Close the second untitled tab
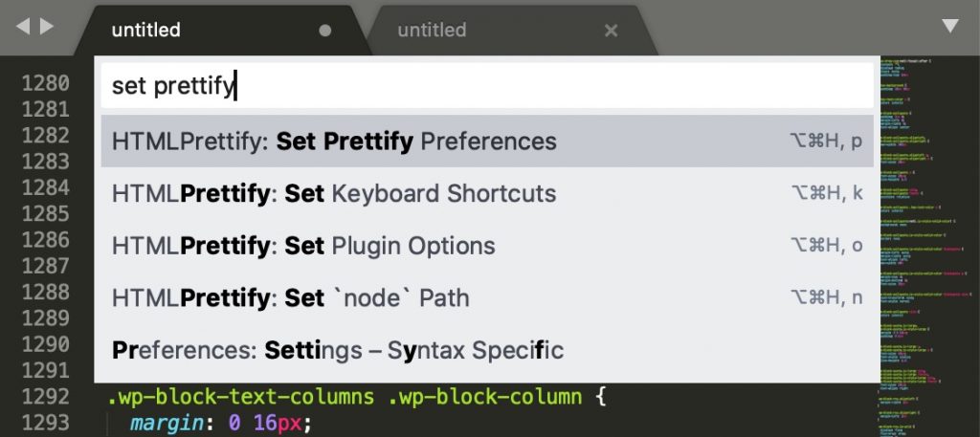Screen dimensions: 980x437 click(x=612, y=31)
